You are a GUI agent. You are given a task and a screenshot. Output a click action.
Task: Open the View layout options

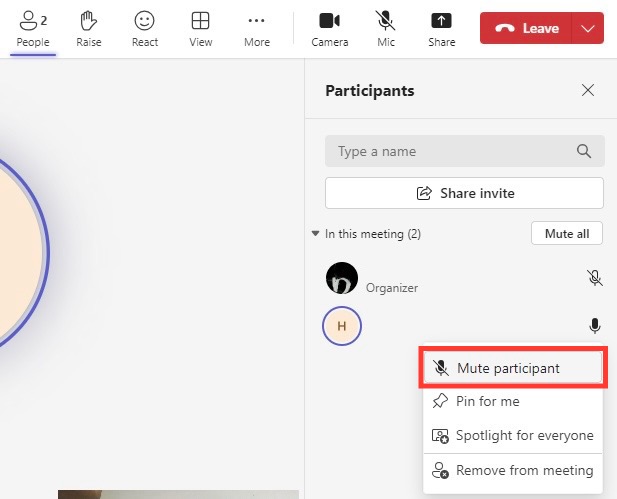pos(201,29)
